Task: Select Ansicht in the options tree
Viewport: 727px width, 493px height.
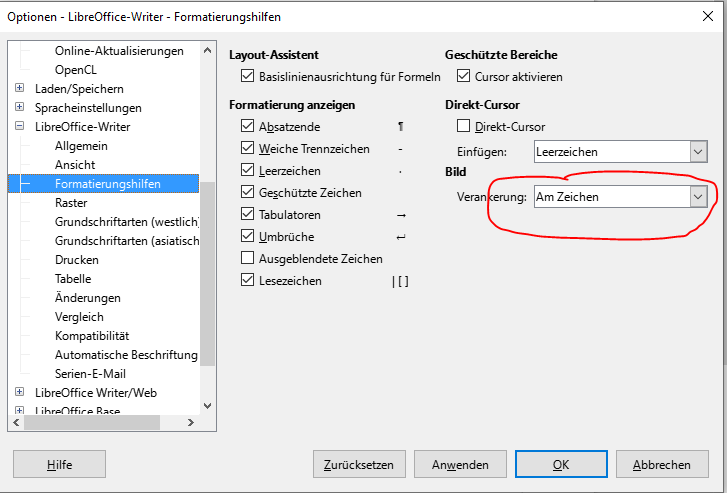Action: coord(75,165)
